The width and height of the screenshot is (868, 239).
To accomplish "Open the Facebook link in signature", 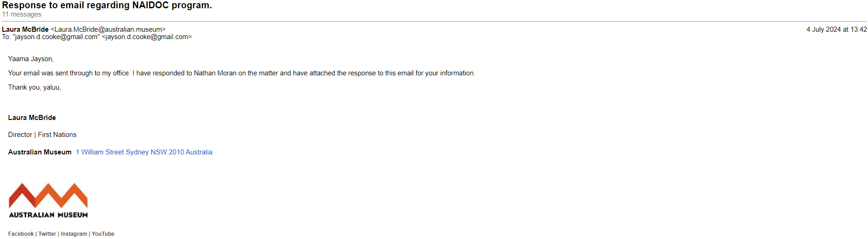I will pos(21,234).
